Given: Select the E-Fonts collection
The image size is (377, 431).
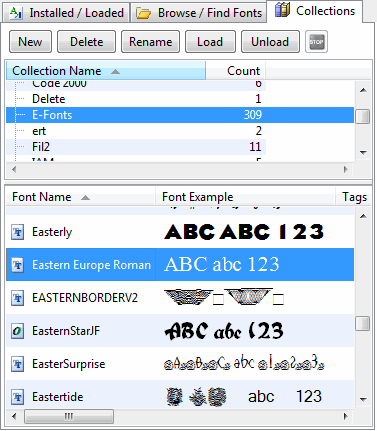Looking at the screenshot, I should 180,115.
